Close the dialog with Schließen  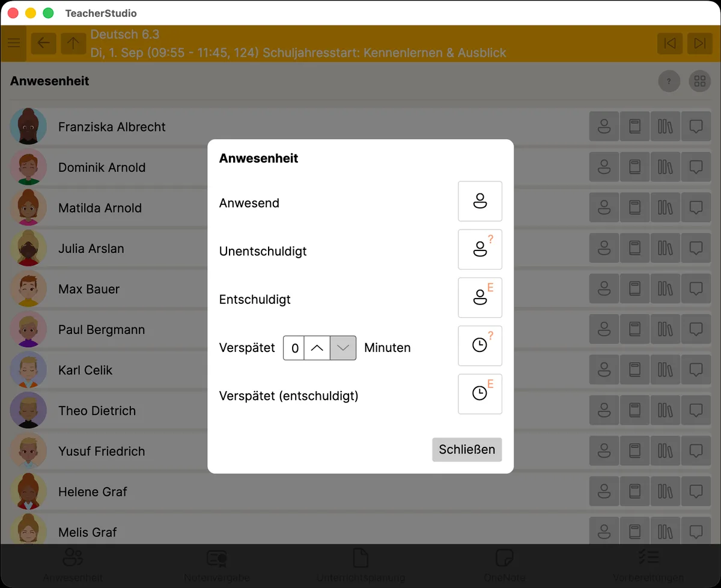coord(467,449)
